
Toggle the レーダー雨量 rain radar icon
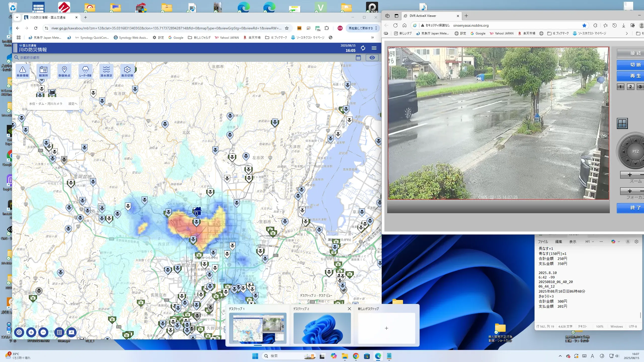pos(85,71)
